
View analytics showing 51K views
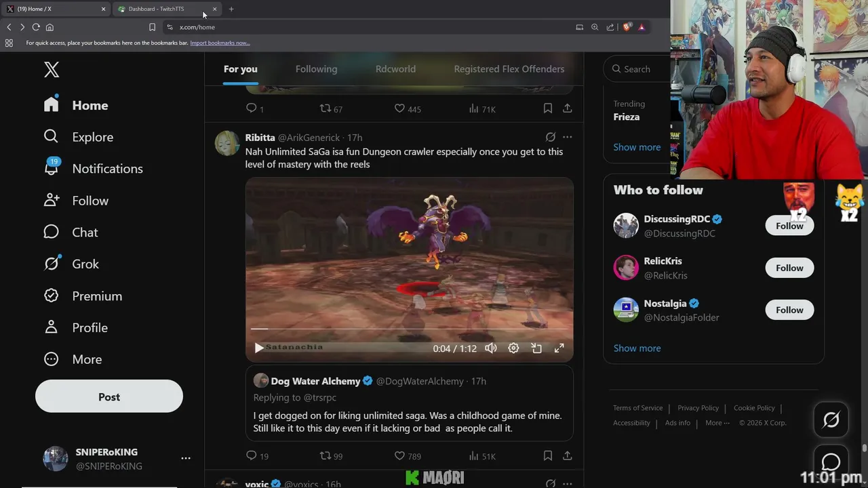point(482,456)
